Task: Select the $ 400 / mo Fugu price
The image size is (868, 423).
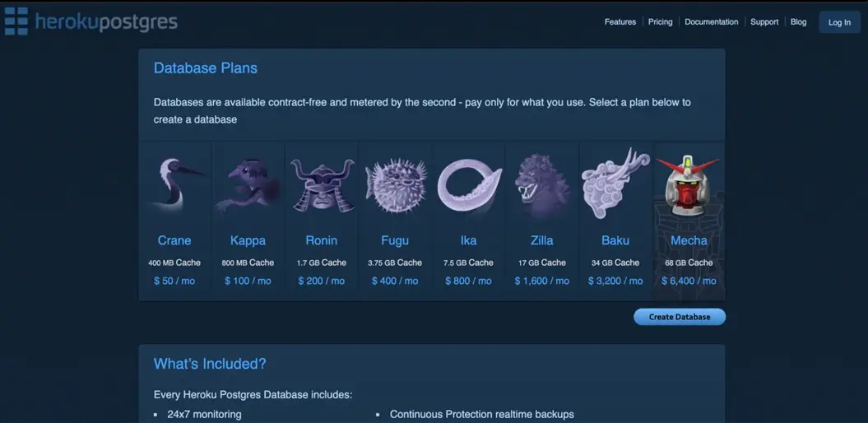Action: (395, 281)
